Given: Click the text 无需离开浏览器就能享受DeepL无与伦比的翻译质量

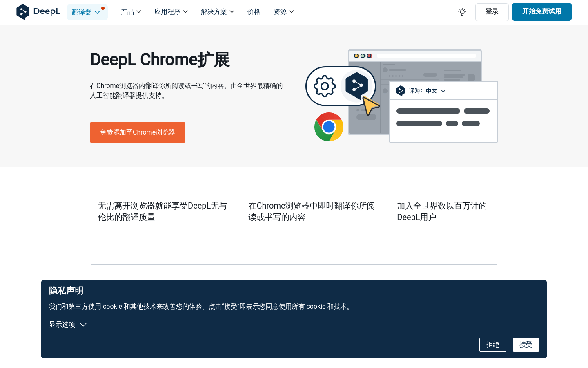Looking at the screenshot, I should pos(163,211).
